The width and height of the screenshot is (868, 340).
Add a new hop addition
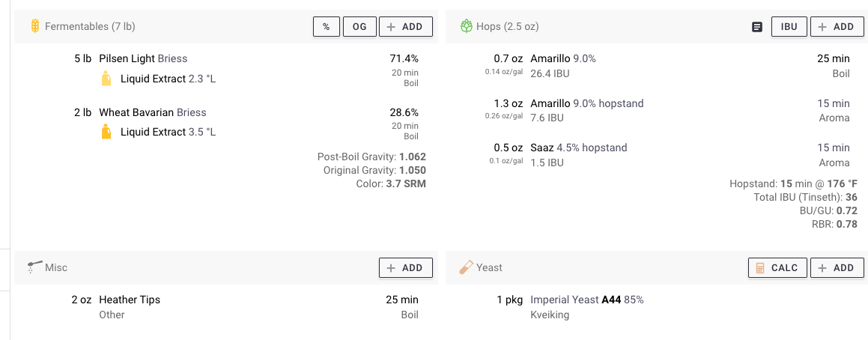(x=837, y=26)
